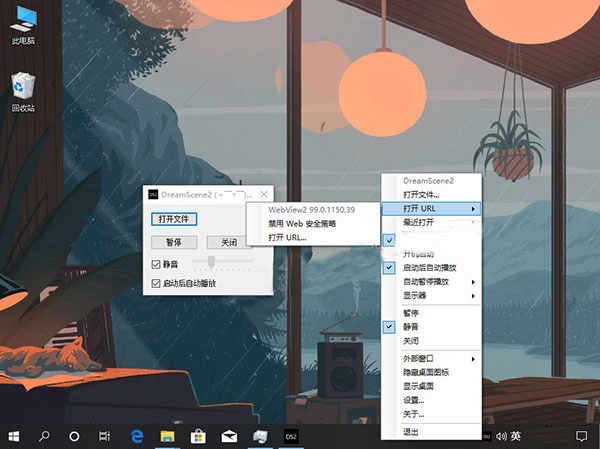
Task: Select 禁用 Web 安全策略 in submenu
Action: 313,224
